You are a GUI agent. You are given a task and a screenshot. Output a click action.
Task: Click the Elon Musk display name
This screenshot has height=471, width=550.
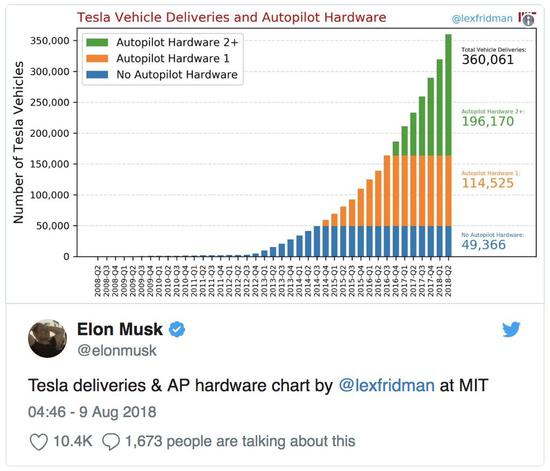tap(120, 329)
